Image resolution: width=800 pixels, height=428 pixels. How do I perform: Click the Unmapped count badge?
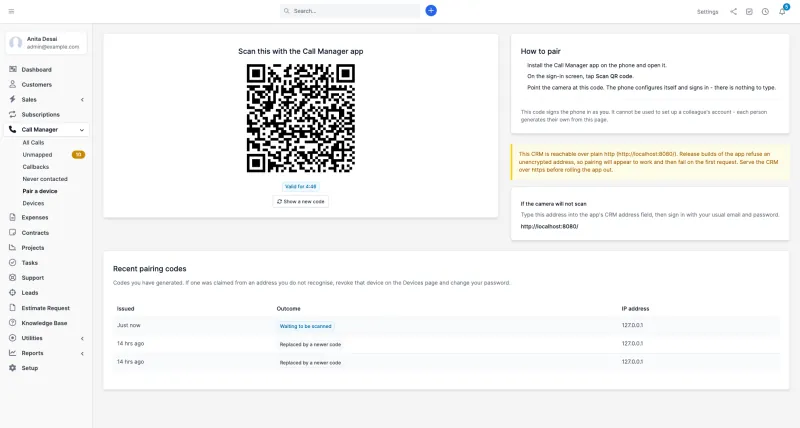[78, 155]
